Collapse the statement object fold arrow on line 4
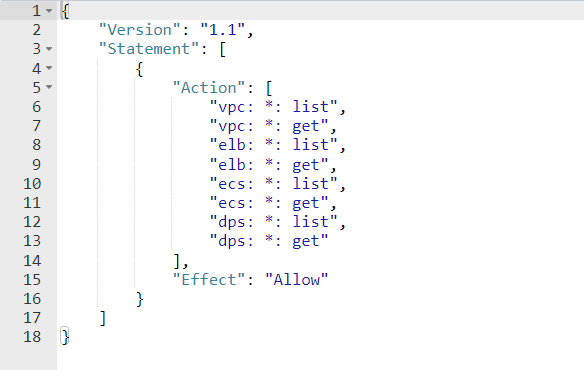This screenshot has height=370, width=584. point(49,68)
